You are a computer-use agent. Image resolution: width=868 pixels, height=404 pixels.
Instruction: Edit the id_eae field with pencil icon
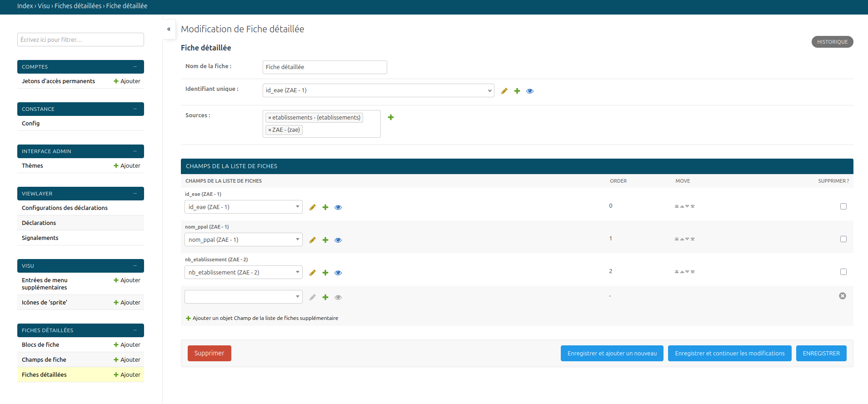pos(312,207)
